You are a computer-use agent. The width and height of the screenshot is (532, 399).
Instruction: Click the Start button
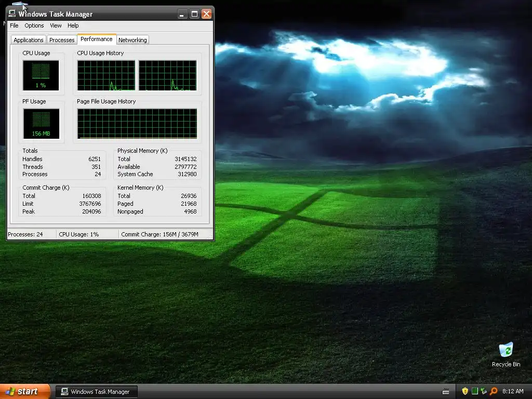coord(25,392)
